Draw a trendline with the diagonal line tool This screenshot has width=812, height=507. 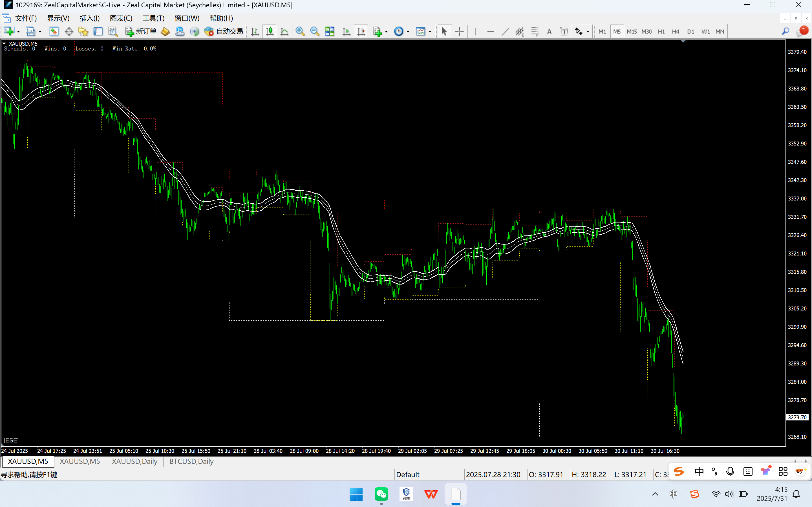pyautogui.click(x=505, y=32)
